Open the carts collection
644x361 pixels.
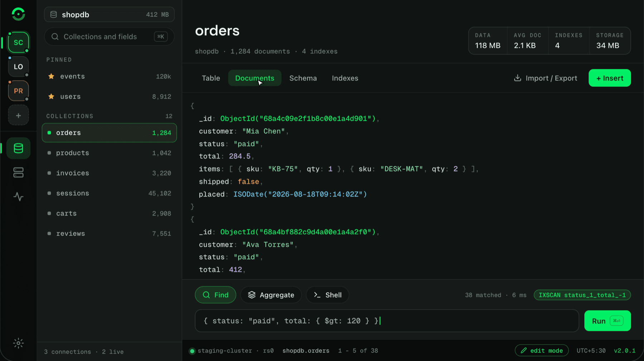pos(109,213)
